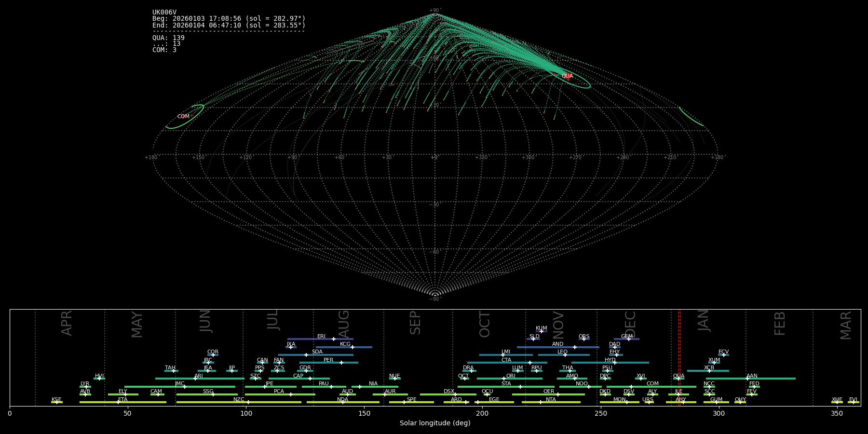Select the red dashed current-date line in timeline
Screen dimensions: 868x434
tap(679, 357)
